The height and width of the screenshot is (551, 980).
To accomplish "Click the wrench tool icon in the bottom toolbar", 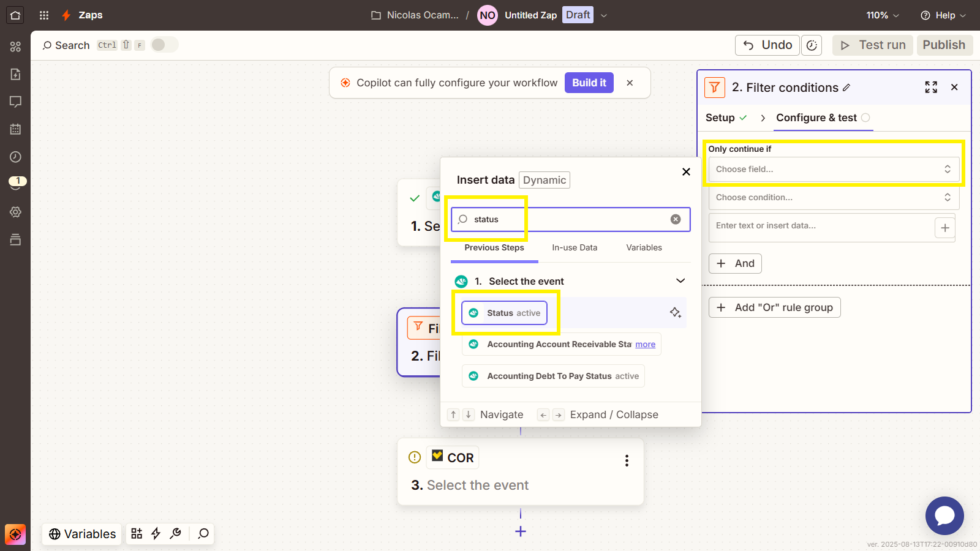I will click(x=176, y=534).
